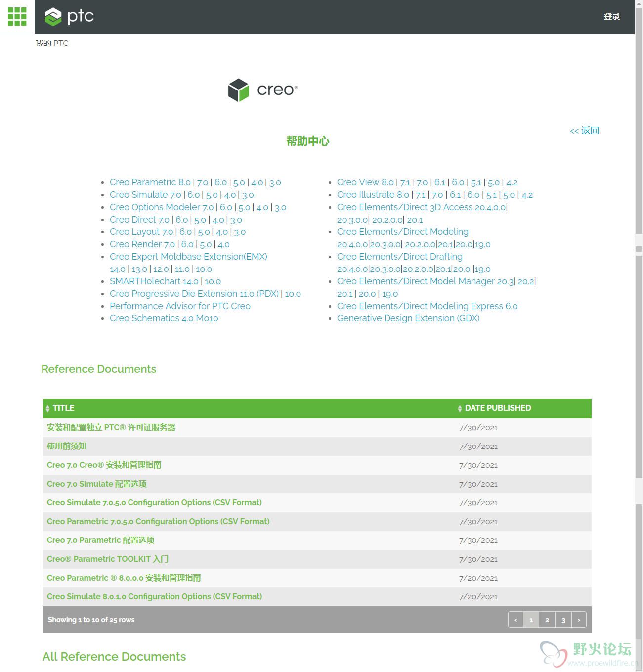Open the 使用前须知 document

click(x=67, y=447)
